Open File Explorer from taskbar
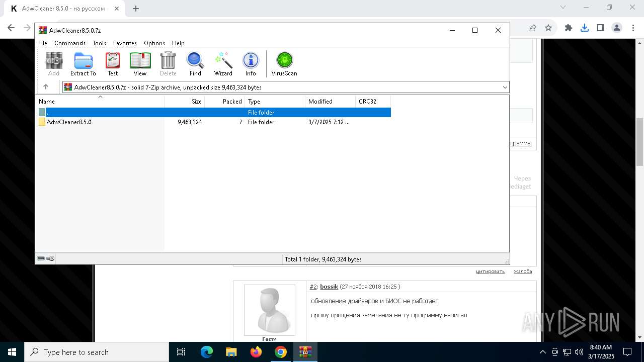The image size is (644, 362). click(231, 352)
